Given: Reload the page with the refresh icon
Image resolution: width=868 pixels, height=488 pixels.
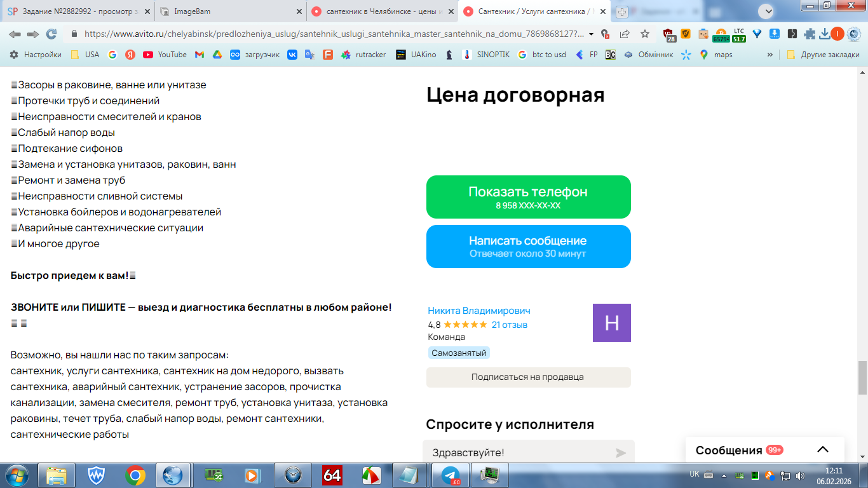Looking at the screenshot, I should (x=51, y=34).
